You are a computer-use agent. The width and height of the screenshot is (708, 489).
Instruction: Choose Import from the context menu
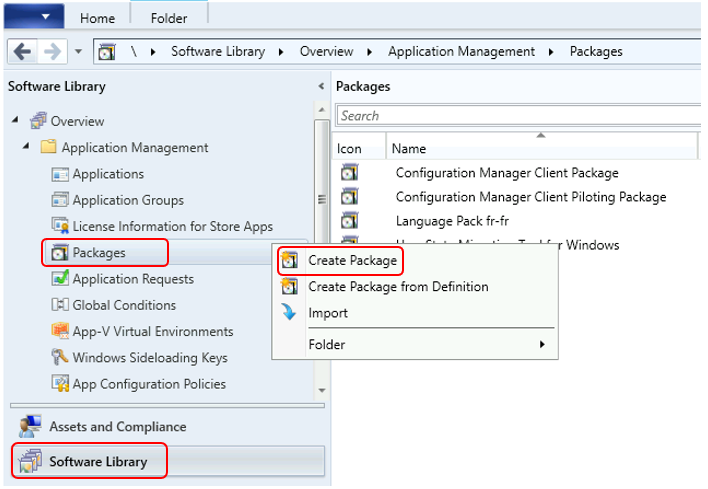click(x=328, y=312)
